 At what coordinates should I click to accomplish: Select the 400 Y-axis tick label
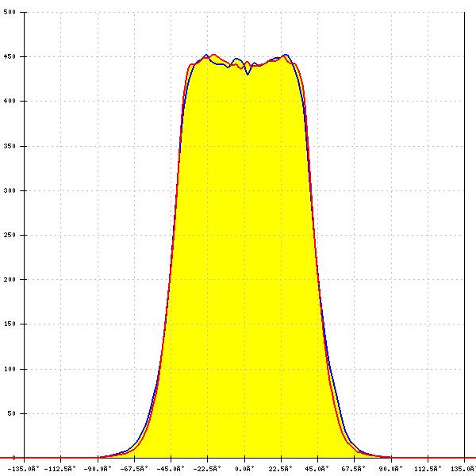[x=10, y=102]
